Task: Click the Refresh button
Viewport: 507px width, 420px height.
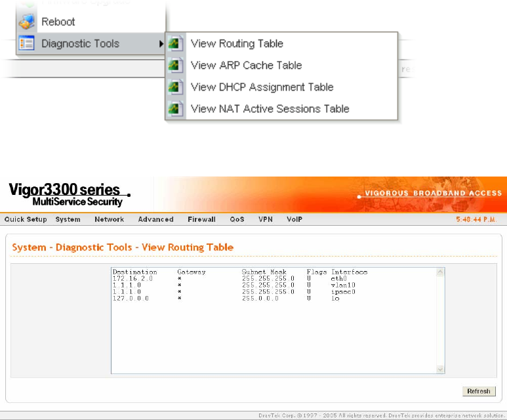Action: click(x=479, y=391)
